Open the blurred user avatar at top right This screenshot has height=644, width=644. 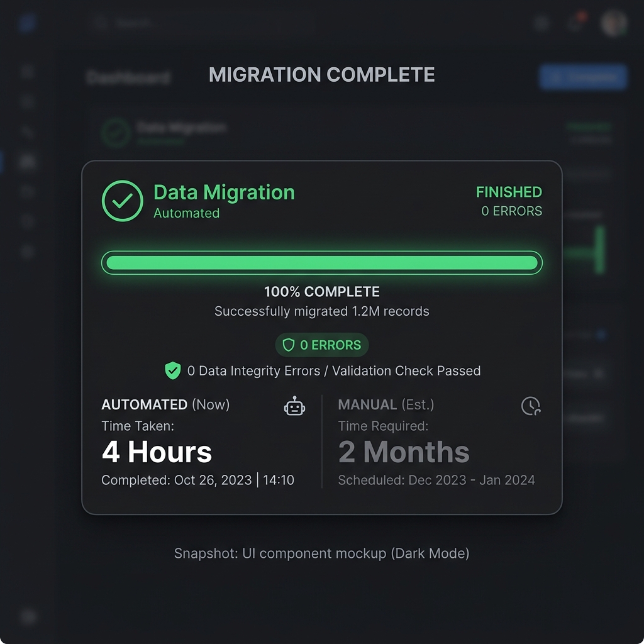tap(614, 23)
